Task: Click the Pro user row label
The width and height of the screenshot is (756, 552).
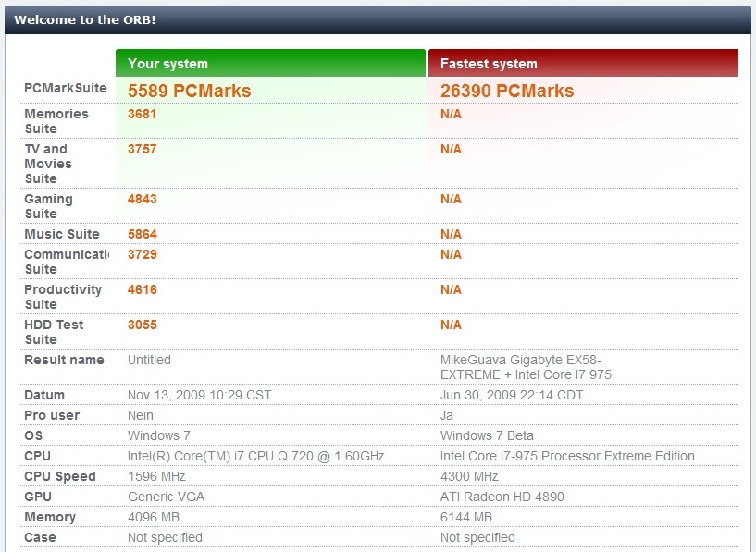Action: click(52, 415)
